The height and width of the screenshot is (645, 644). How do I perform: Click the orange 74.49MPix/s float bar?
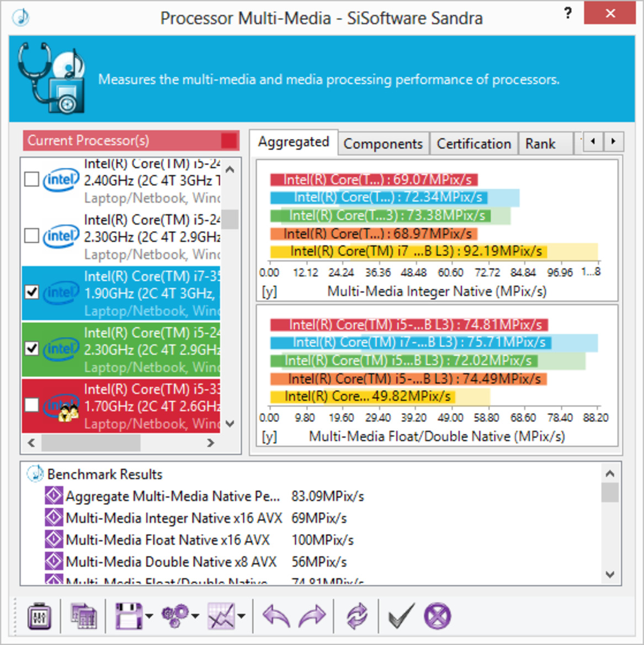click(408, 379)
